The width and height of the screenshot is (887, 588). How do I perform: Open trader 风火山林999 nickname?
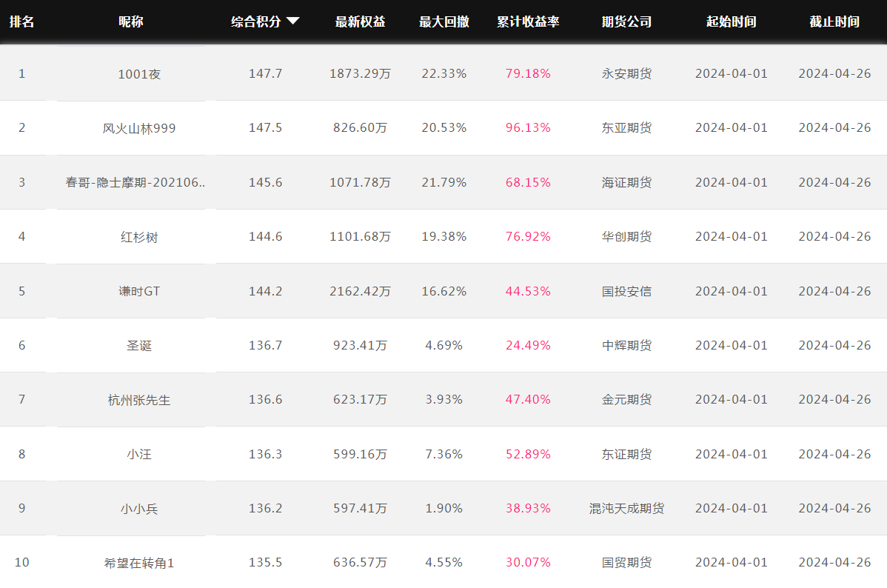click(139, 128)
